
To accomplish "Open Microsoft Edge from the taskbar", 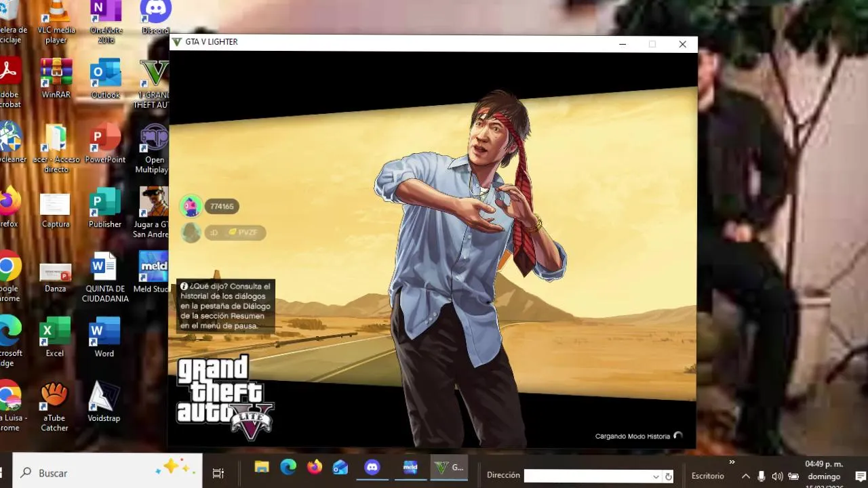I will click(288, 467).
